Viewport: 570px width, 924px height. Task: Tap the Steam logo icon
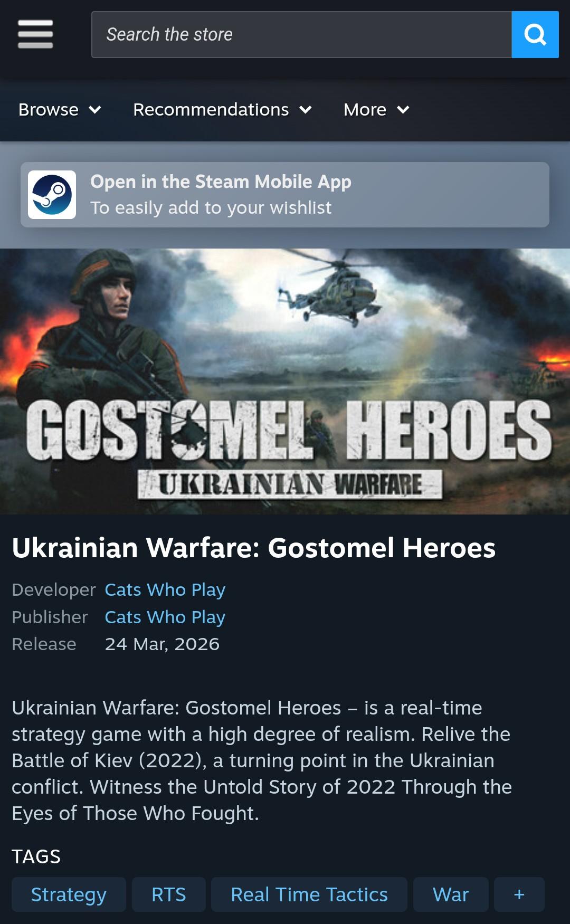pos(52,195)
